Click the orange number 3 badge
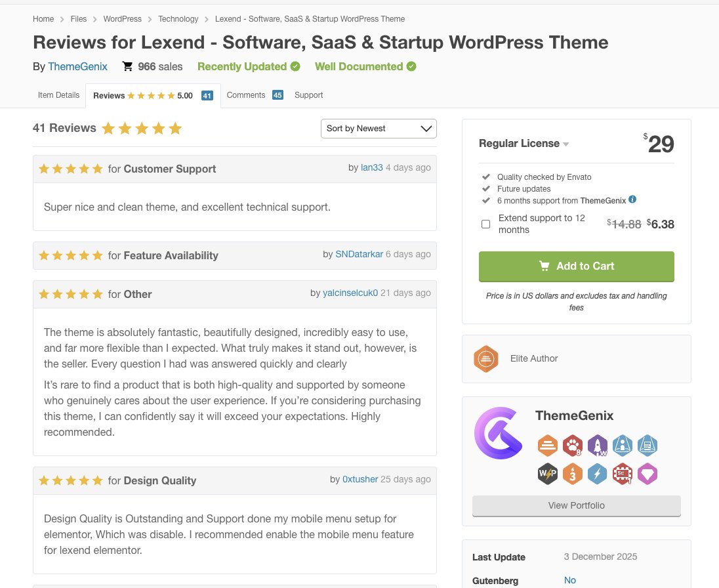This screenshot has width=719, height=588. [572, 474]
